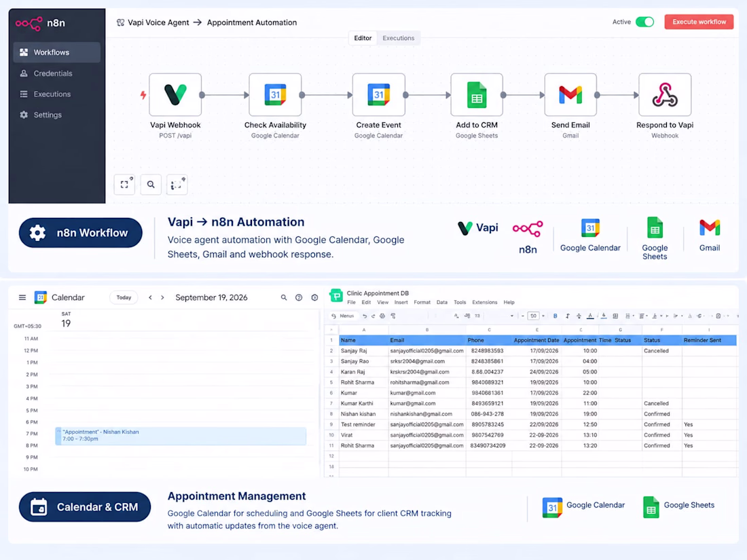Select row 7 header in spreadsheet

coord(331,403)
